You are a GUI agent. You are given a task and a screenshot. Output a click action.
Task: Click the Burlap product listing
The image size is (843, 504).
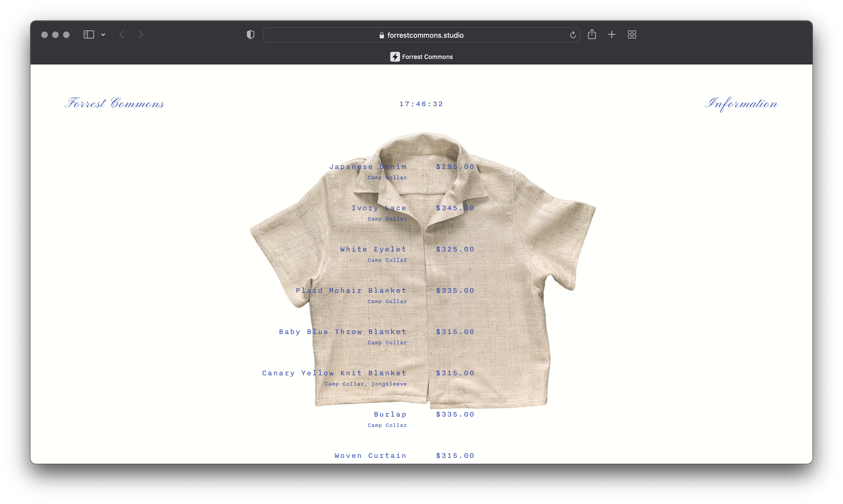(x=390, y=414)
